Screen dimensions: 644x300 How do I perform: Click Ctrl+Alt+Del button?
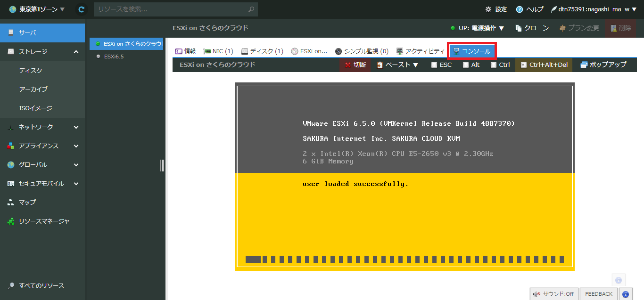[x=544, y=65]
